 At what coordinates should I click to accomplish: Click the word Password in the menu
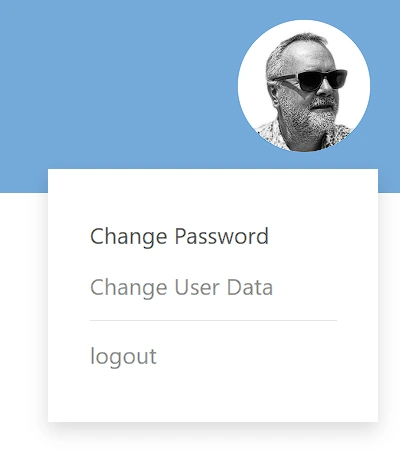[222, 236]
